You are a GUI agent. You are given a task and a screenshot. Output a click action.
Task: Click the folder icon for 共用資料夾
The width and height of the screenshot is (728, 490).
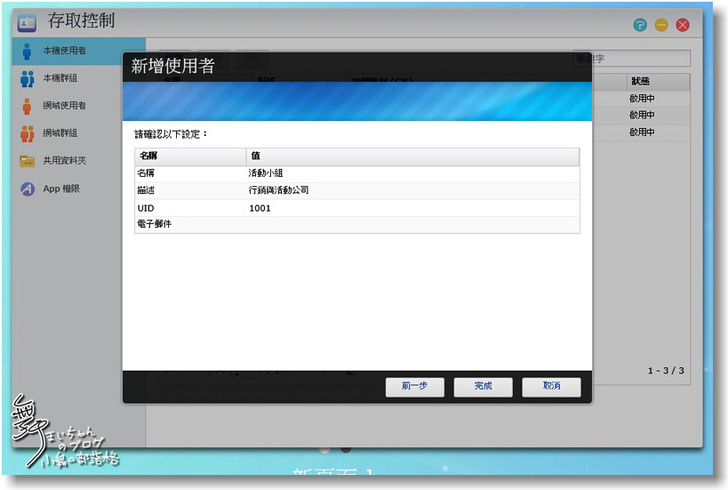pos(27,161)
